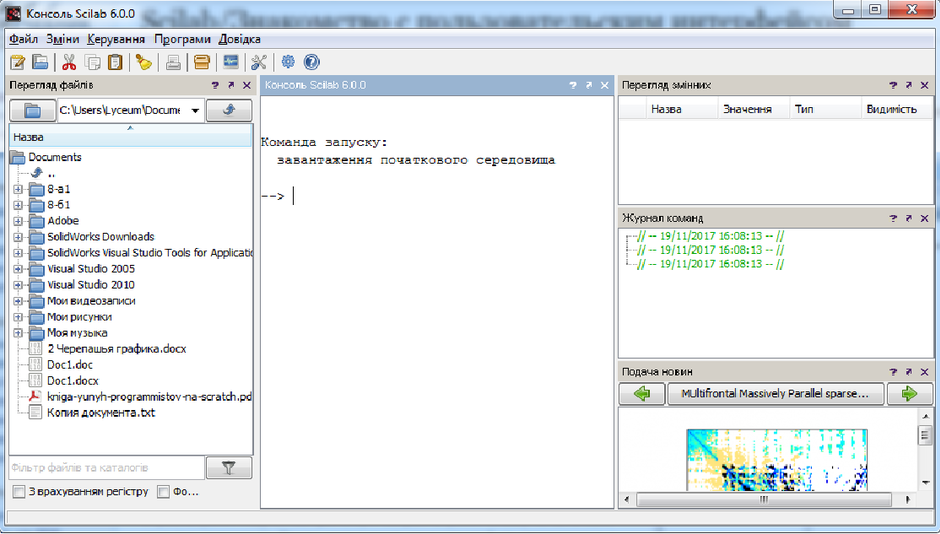The height and width of the screenshot is (534, 940).
Task: Expand the Adobe folder
Action: (x=18, y=221)
